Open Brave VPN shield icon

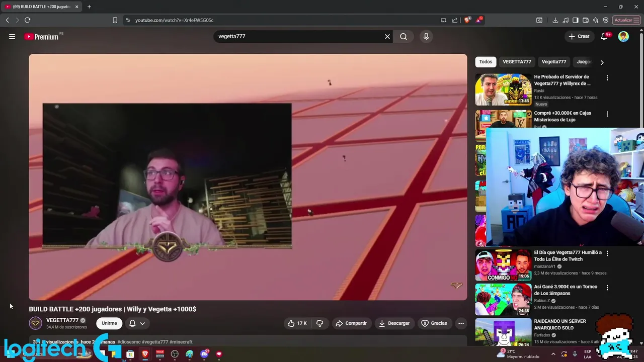coord(606,20)
